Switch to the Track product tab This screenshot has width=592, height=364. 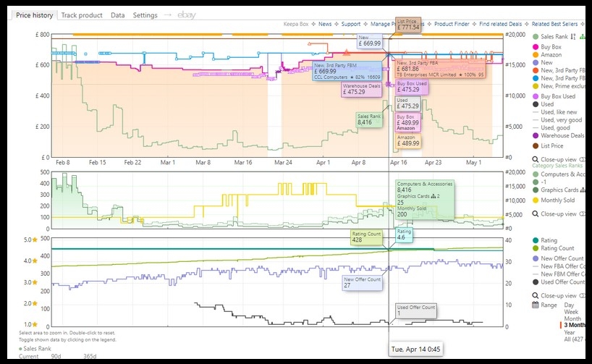click(x=82, y=15)
